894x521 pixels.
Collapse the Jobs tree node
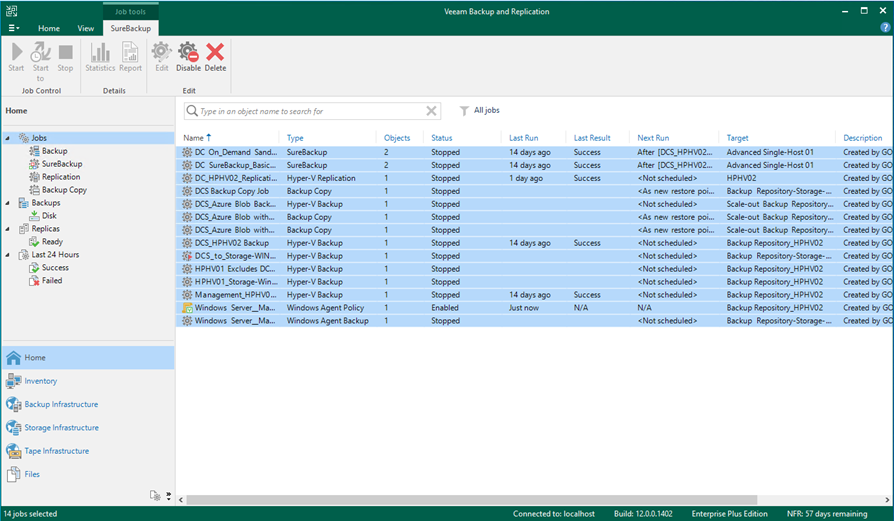click(x=9, y=138)
